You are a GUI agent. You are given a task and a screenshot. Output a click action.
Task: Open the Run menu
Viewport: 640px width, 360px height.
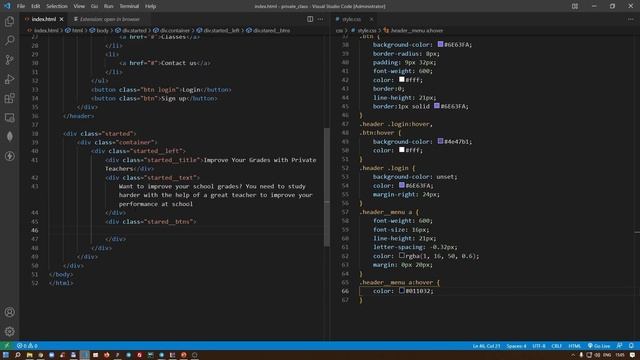(x=109, y=6)
